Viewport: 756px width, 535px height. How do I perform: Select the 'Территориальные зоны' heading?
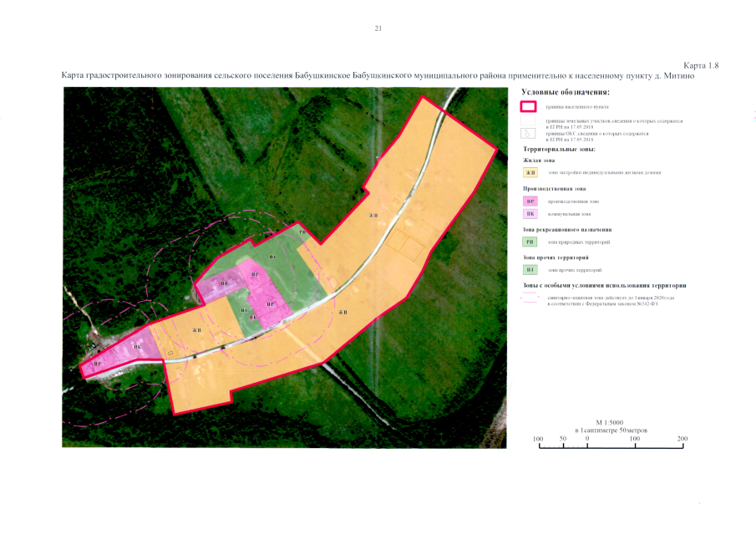[553, 148]
